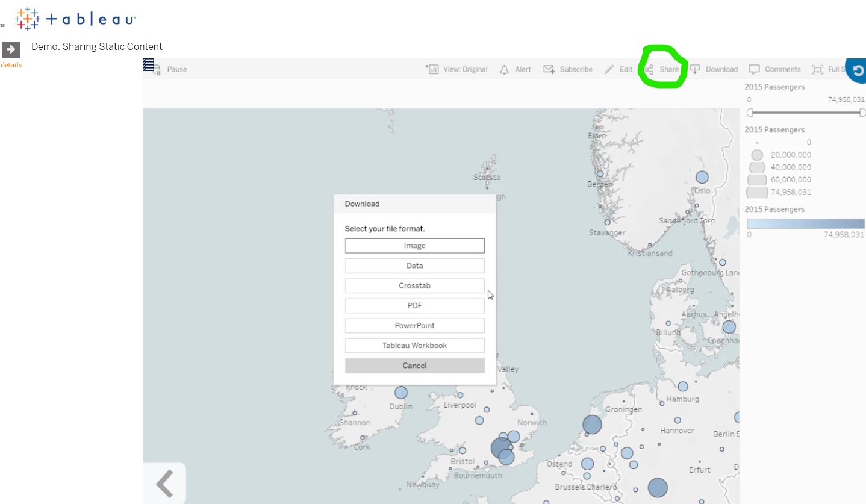866x504 pixels.
Task: Click the right handle of passengers slider
Action: [x=862, y=113]
